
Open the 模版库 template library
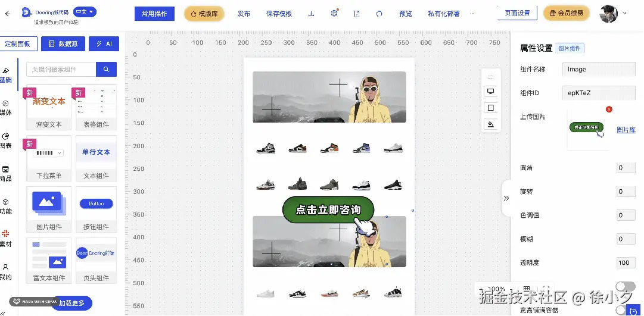tap(204, 14)
